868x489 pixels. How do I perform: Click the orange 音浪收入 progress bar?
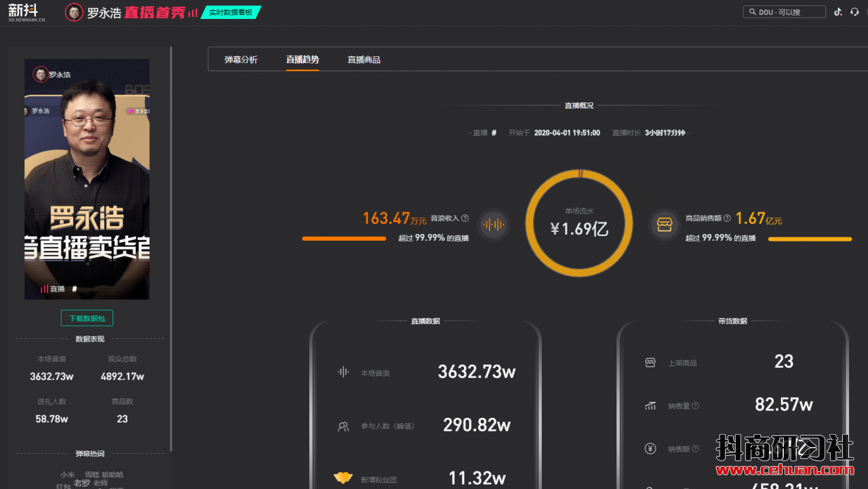(344, 239)
